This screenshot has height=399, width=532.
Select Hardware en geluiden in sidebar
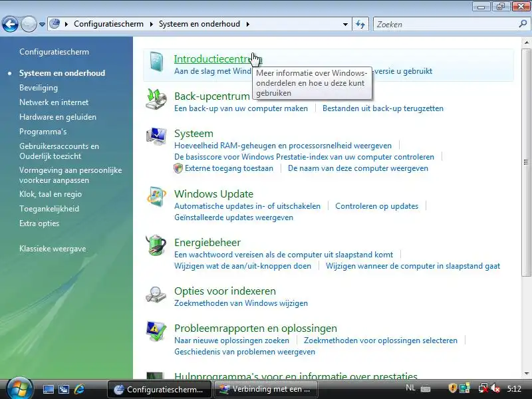pos(58,117)
